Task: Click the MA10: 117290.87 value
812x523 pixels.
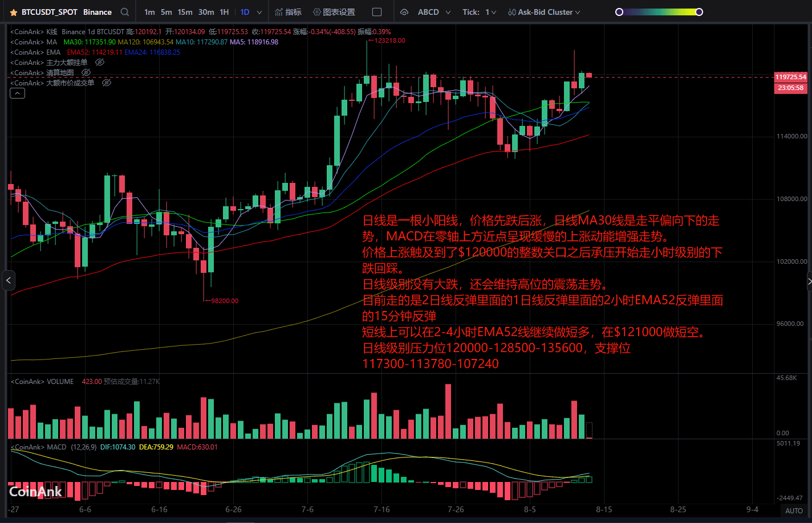Action: (x=201, y=42)
